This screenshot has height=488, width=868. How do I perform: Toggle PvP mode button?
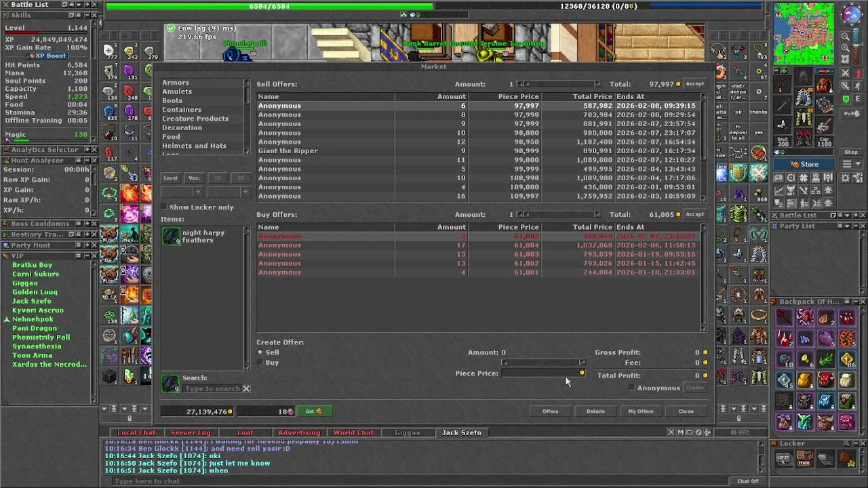tap(851, 113)
